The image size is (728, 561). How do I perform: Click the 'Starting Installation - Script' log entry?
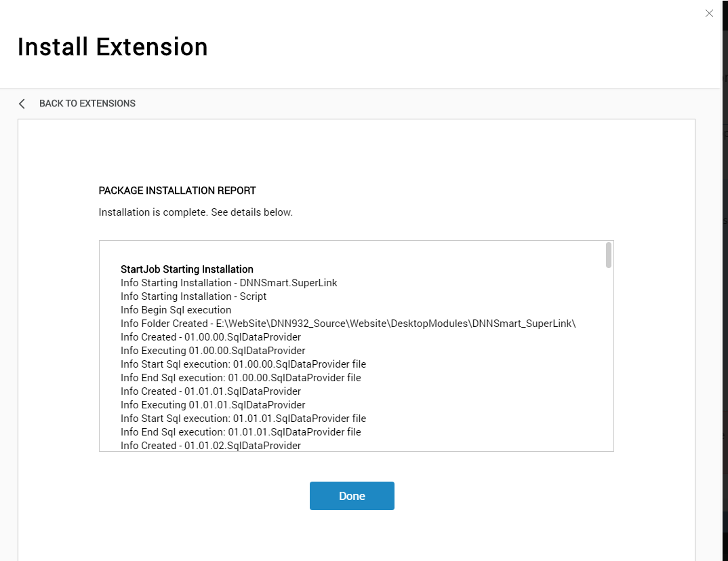(x=194, y=296)
